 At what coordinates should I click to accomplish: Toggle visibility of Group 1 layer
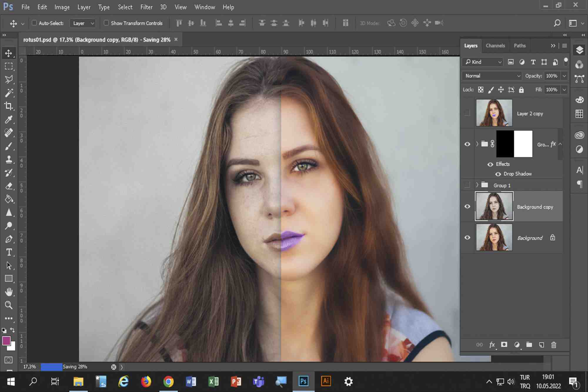click(467, 185)
